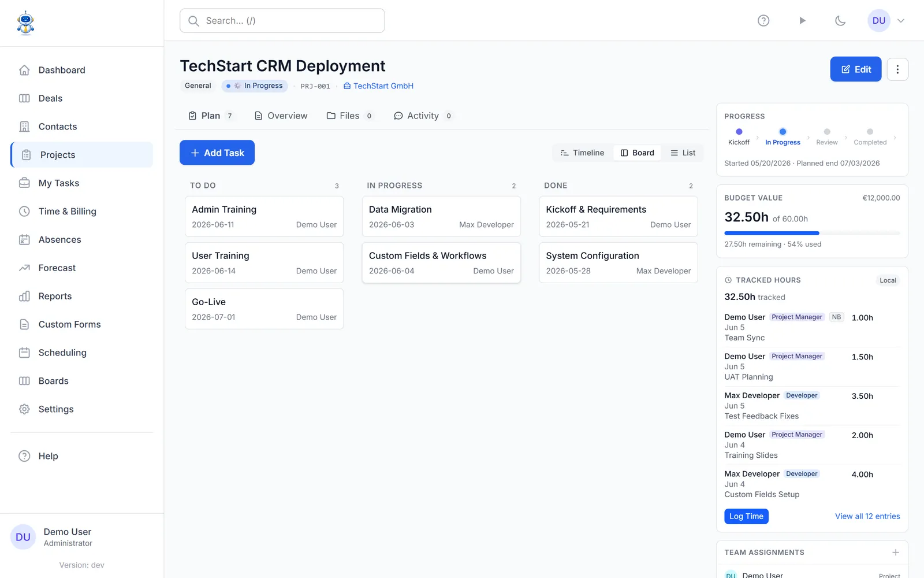This screenshot has width=924, height=578.
Task: Open Custom Fields & Workflows card
Action: click(x=441, y=263)
